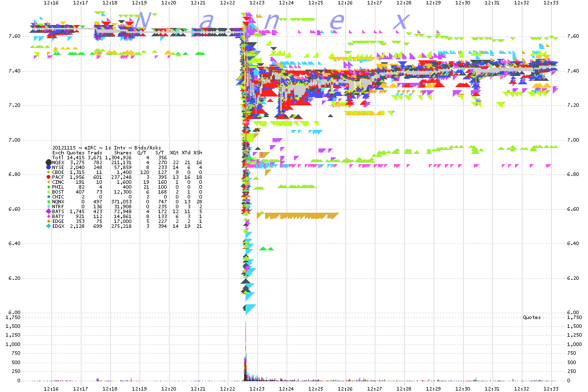Click the 'PHIL' exchange label
The image size is (588, 392).
(x=58, y=187)
